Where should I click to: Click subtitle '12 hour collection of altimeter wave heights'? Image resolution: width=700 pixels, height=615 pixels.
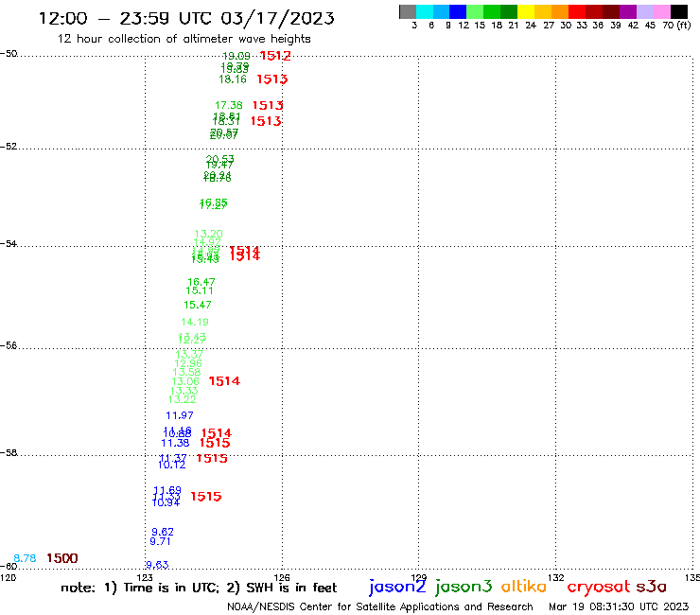click(184, 39)
